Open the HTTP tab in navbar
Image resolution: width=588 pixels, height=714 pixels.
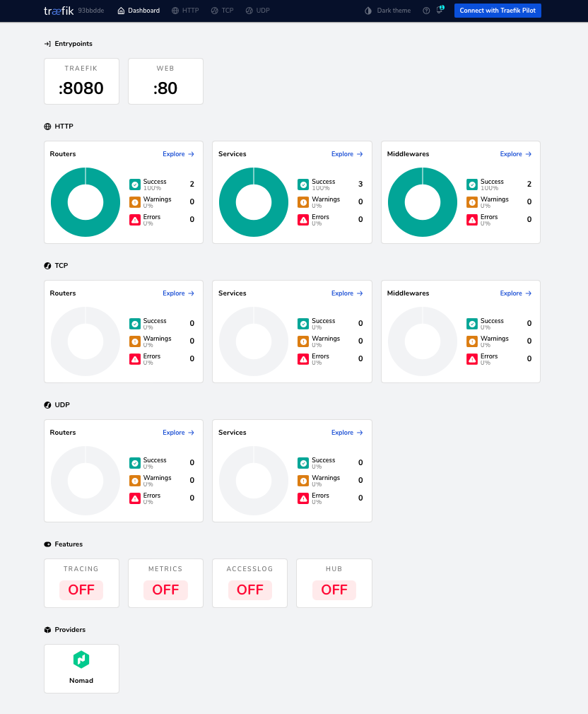(x=185, y=11)
